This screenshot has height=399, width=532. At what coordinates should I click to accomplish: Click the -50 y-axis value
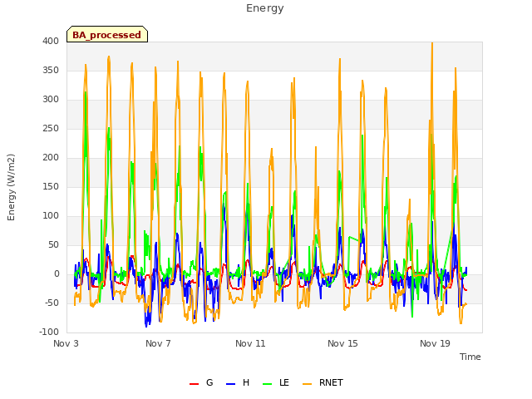tap(52, 303)
